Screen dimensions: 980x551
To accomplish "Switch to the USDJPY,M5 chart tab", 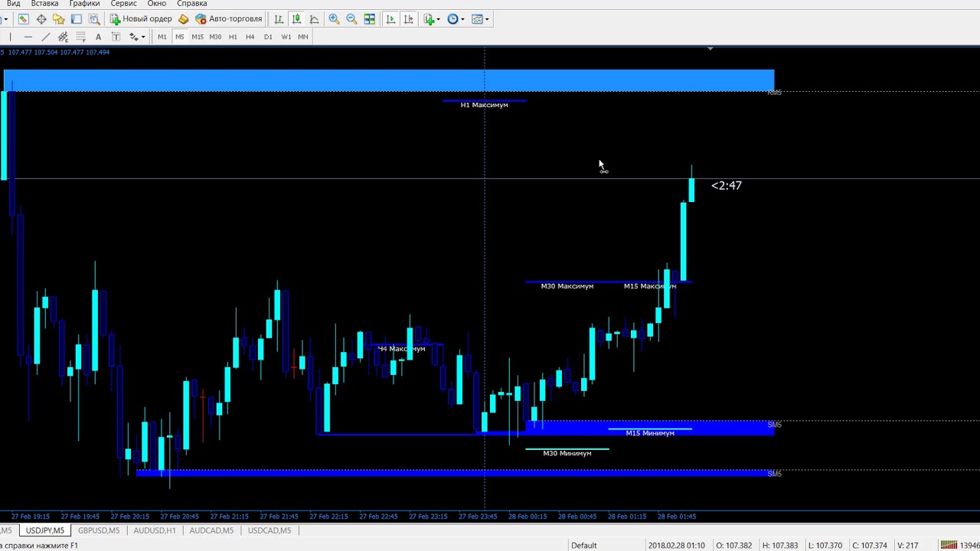I will [x=44, y=530].
